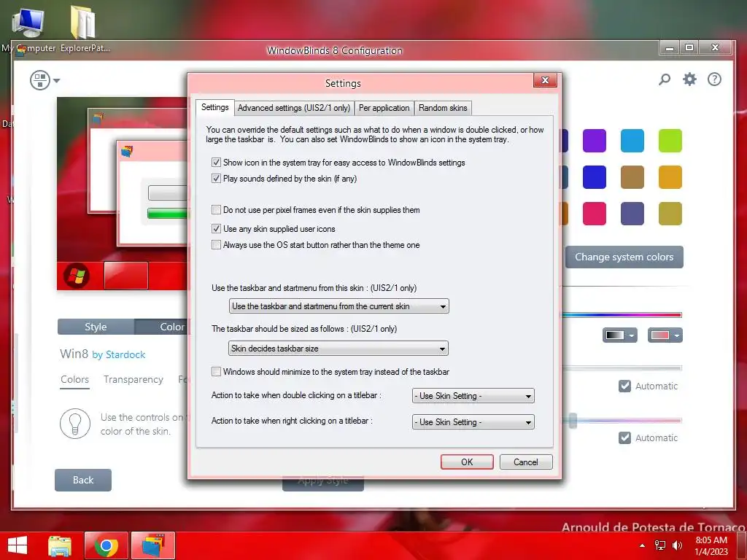This screenshot has height=560, width=747.
Task: Pick the hot pink color swatch
Action: 594,214
